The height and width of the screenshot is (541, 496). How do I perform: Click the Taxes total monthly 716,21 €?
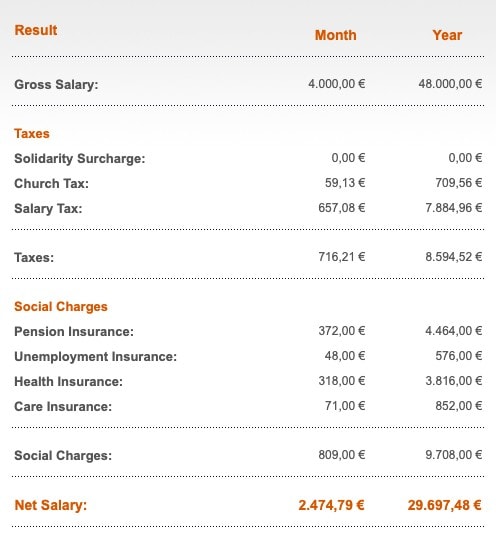tap(342, 257)
